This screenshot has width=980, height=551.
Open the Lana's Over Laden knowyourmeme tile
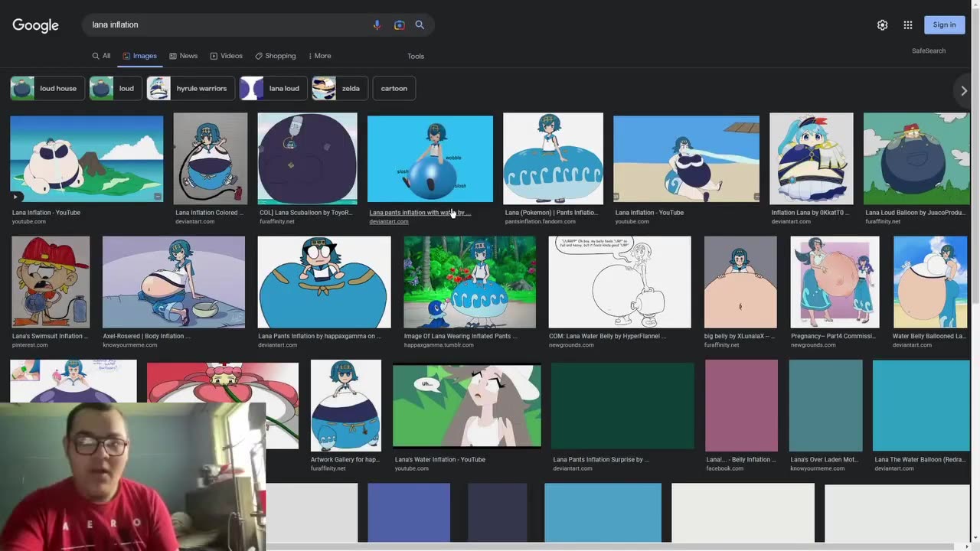(826, 406)
